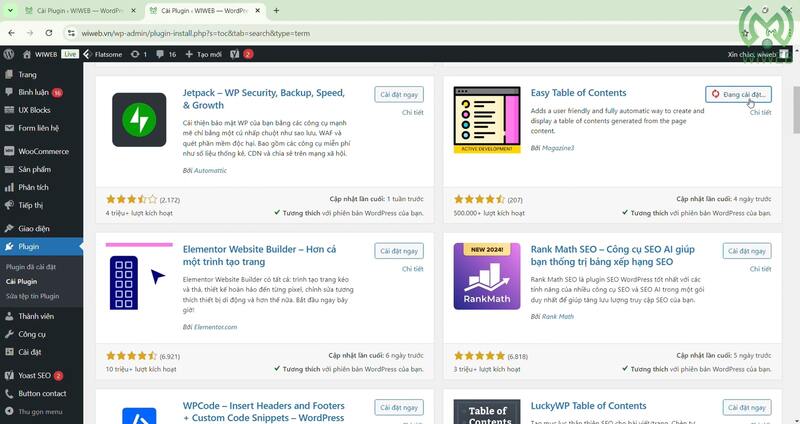Click the browser back arrow
Image resolution: width=800 pixels, height=424 pixels.
click(x=11, y=33)
